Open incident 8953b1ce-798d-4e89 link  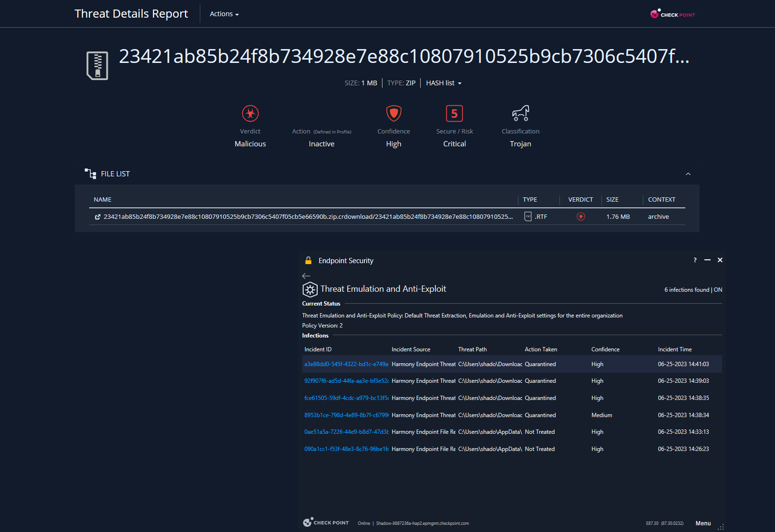click(x=346, y=415)
